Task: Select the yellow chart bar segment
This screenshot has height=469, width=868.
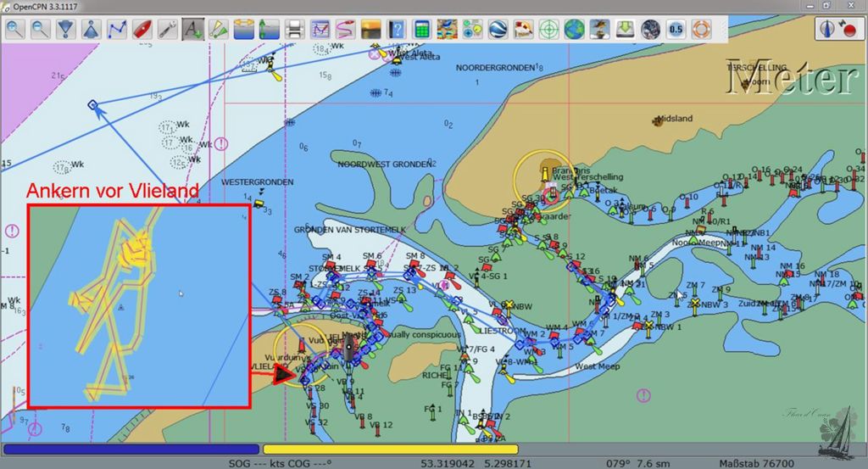Action: [390, 449]
